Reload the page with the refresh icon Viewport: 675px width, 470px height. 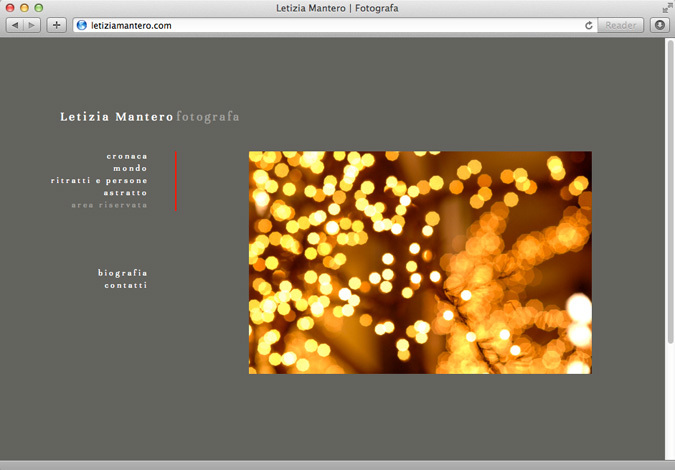click(589, 25)
